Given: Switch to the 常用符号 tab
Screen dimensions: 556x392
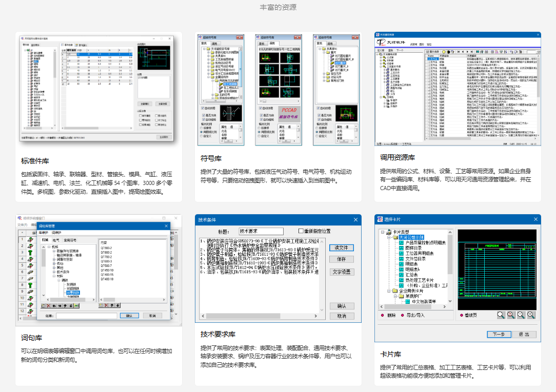Looking at the screenshot, I should click(x=70, y=240).
